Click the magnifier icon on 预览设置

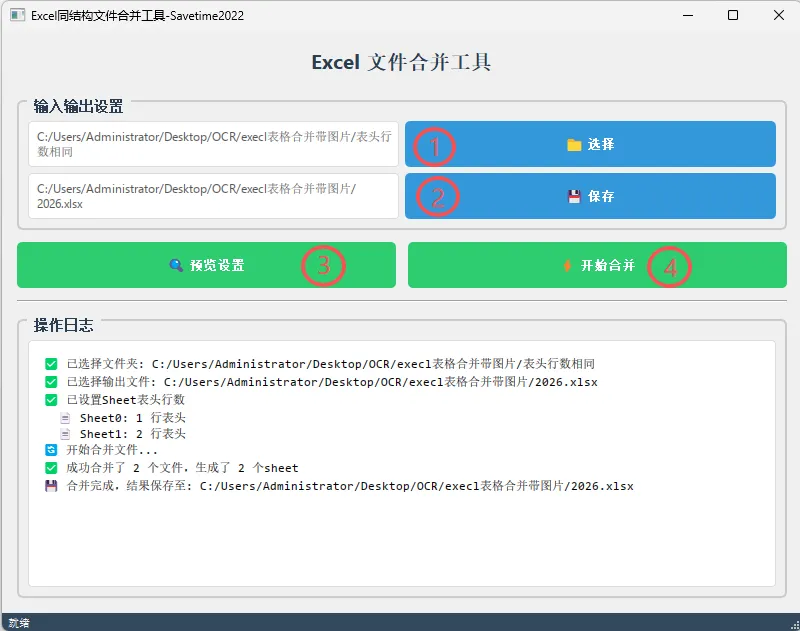pos(176,265)
